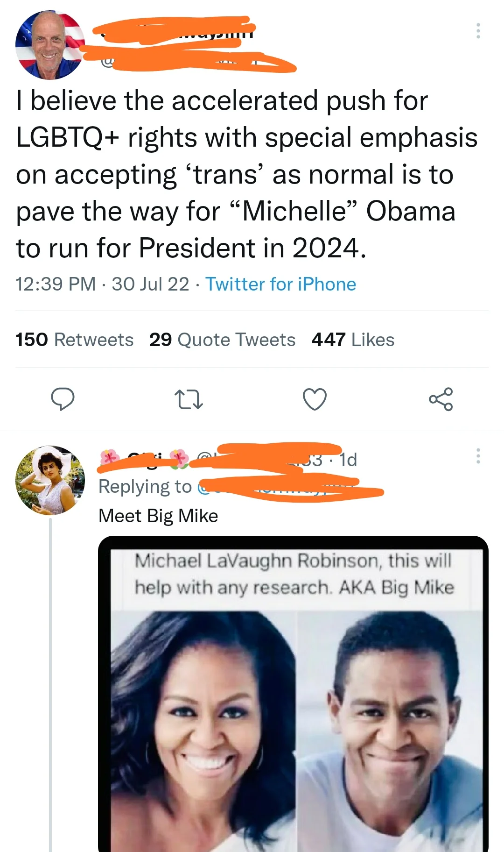Open the main tweet's three-dot menu
The image size is (504, 852).
(x=478, y=31)
